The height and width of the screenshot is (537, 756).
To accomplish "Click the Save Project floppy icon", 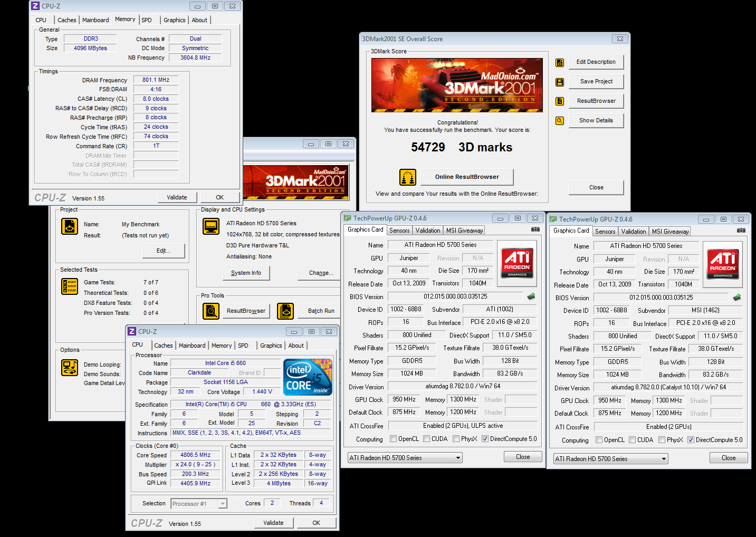I will point(560,82).
